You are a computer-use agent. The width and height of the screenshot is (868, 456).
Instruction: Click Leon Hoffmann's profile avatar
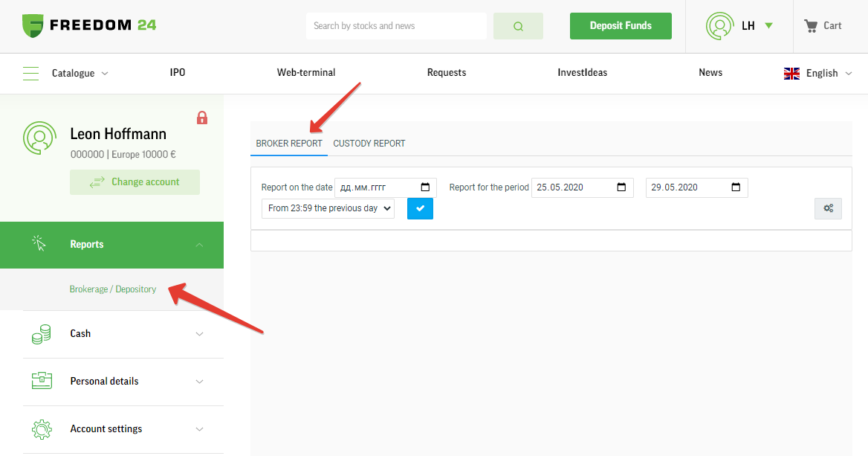tap(40, 138)
